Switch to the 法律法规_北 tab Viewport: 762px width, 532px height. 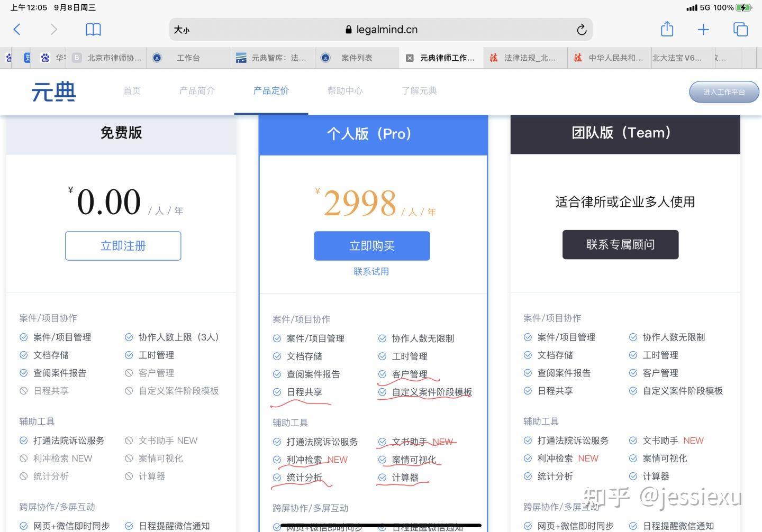point(525,58)
